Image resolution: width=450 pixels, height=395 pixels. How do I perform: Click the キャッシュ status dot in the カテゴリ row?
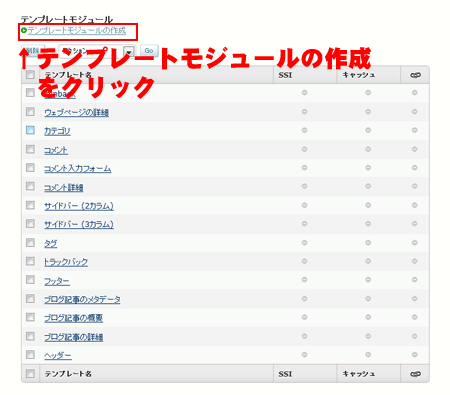pyautogui.click(x=368, y=130)
